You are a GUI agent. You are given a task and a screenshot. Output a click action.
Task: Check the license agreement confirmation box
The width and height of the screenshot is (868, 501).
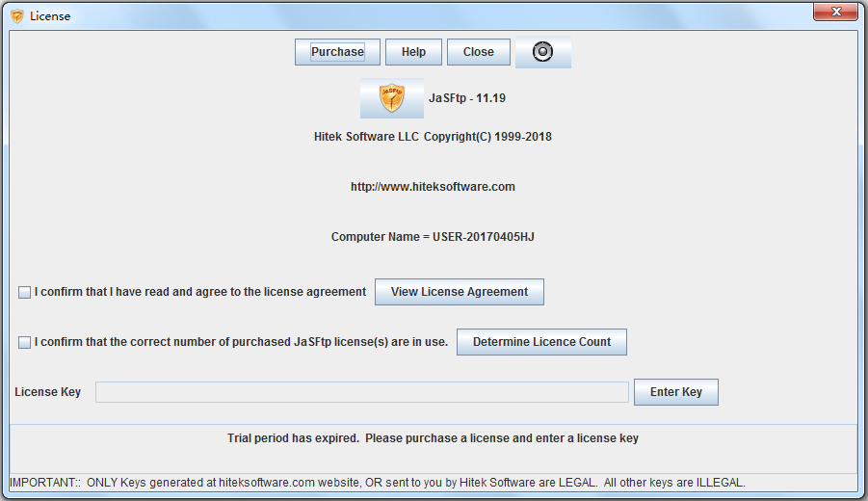pyautogui.click(x=24, y=292)
